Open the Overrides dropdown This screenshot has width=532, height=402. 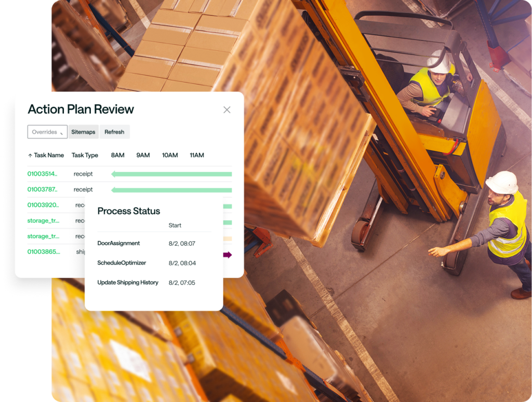47,132
